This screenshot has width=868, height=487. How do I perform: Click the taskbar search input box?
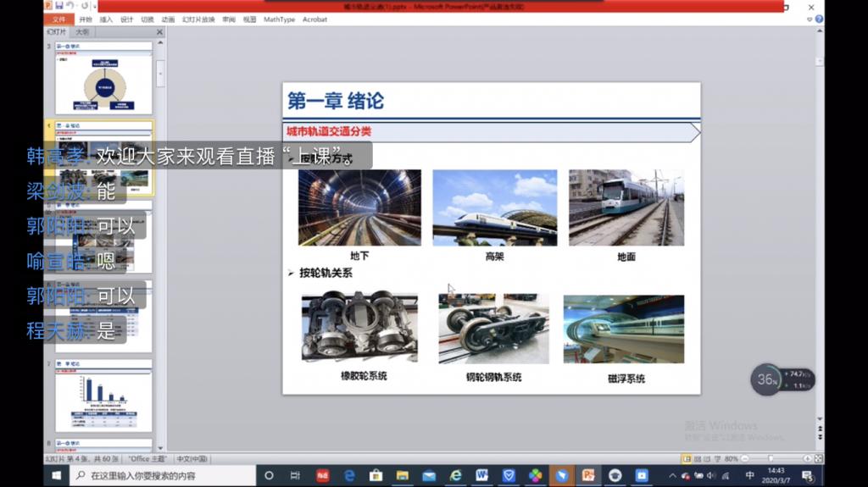point(161,476)
